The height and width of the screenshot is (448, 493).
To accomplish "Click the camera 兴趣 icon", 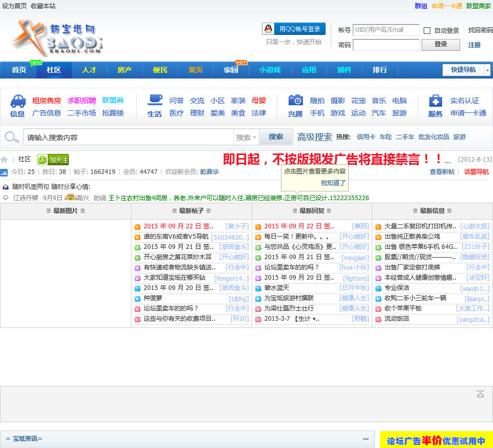I will [296, 100].
